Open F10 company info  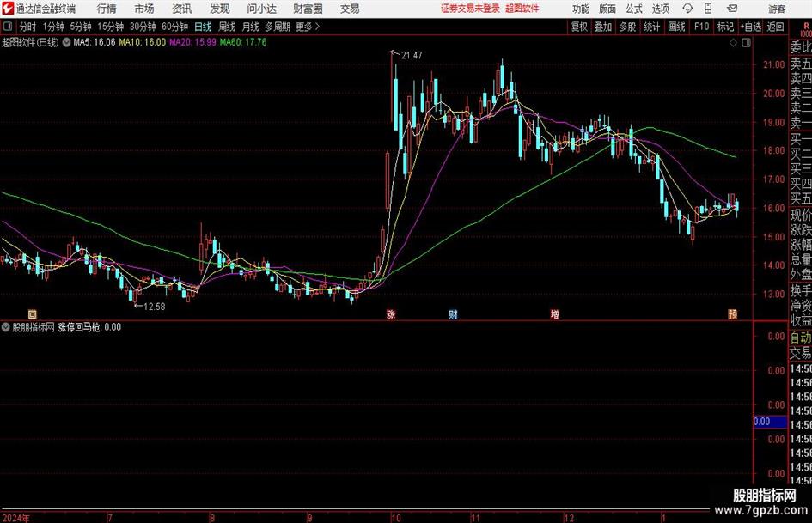pos(702,27)
